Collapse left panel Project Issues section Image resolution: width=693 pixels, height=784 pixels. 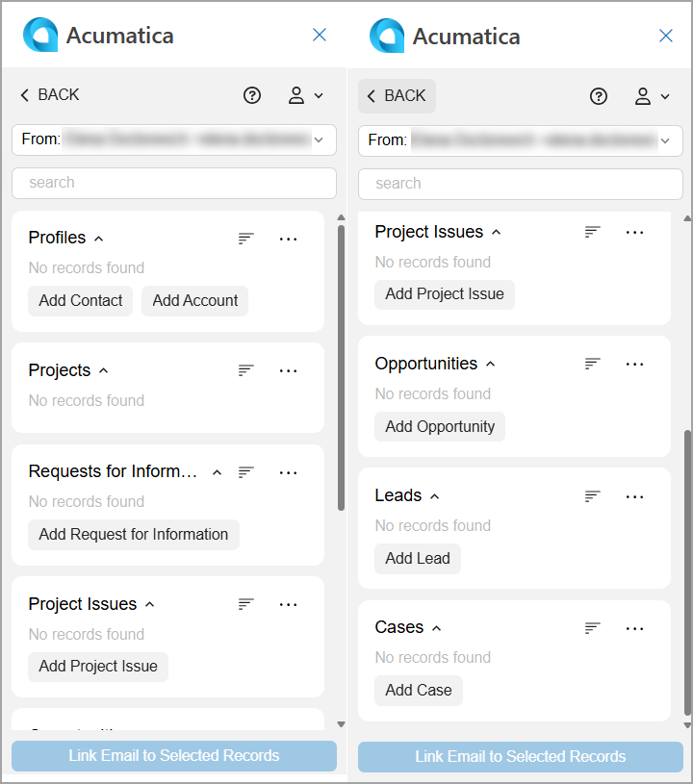[x=149, y=604]
